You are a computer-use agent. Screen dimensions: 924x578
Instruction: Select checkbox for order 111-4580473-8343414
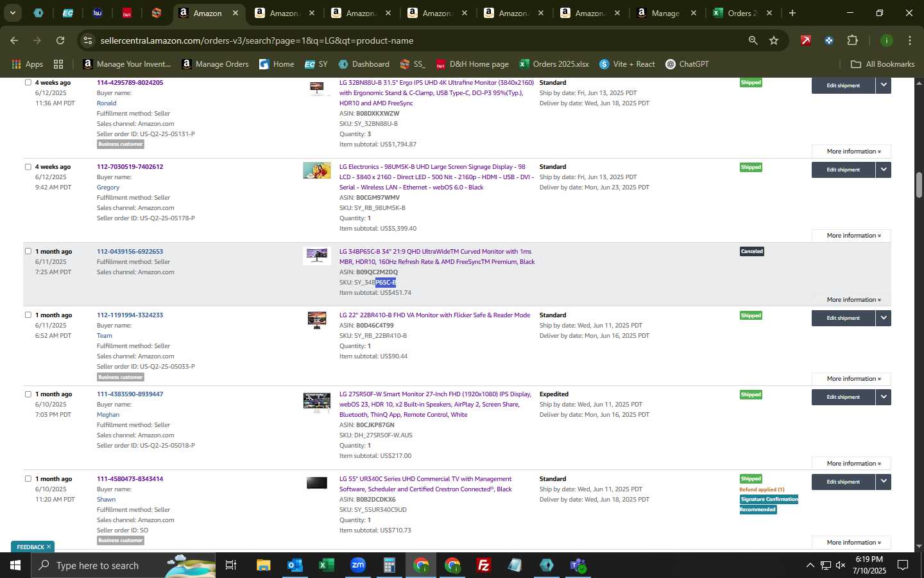pos(28,478)
